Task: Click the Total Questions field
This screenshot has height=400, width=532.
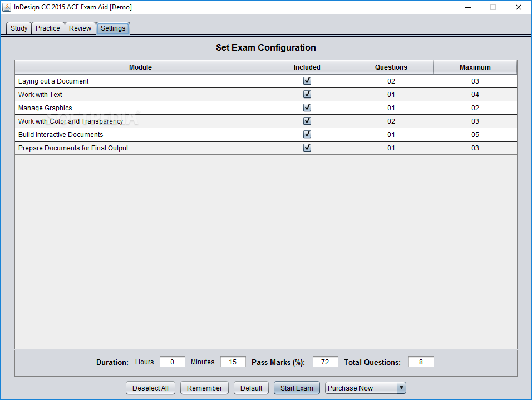Action: [x=421, y=362]
